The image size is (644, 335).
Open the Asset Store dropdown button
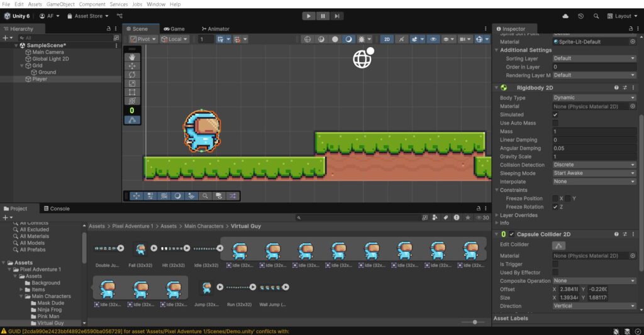[x=88, y=16]
